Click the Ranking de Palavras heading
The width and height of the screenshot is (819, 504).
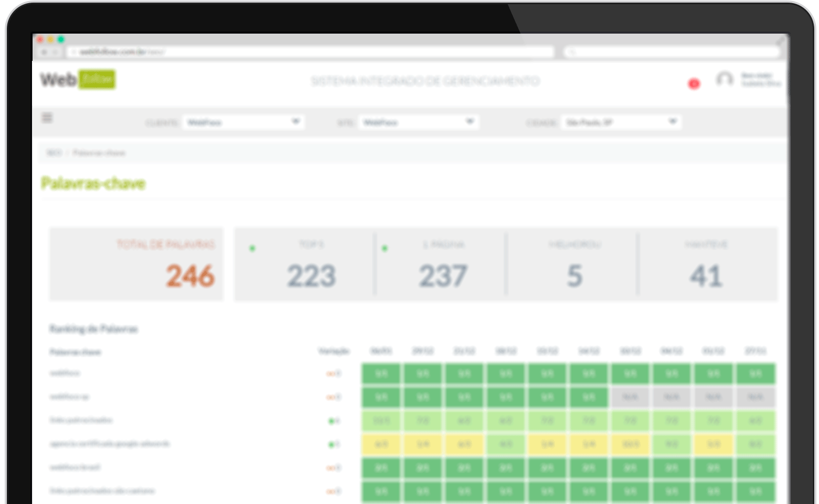[93, 329]
